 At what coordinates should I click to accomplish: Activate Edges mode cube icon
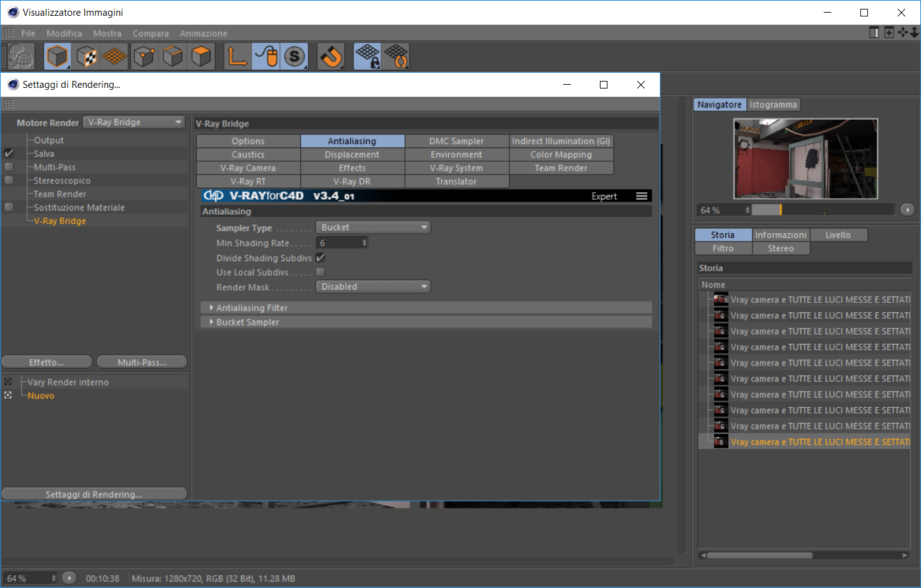coord(173,56)
